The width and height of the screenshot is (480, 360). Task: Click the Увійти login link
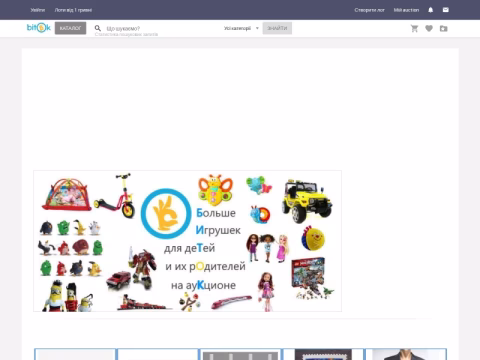click(x=38, y=10)
